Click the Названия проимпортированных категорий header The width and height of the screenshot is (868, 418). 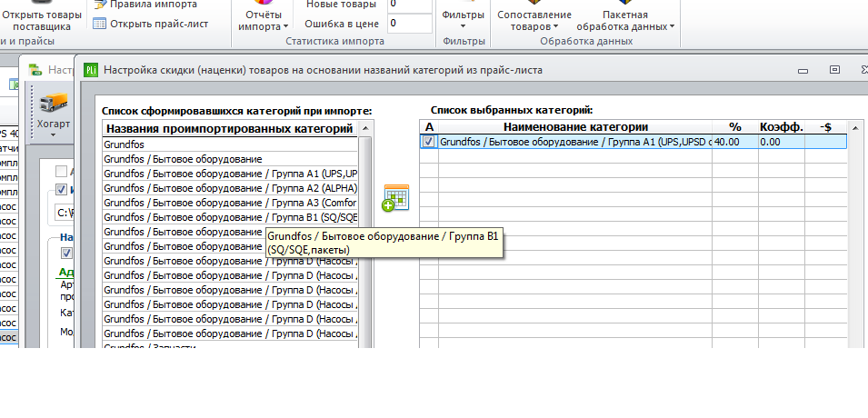[x=230, y=129]
